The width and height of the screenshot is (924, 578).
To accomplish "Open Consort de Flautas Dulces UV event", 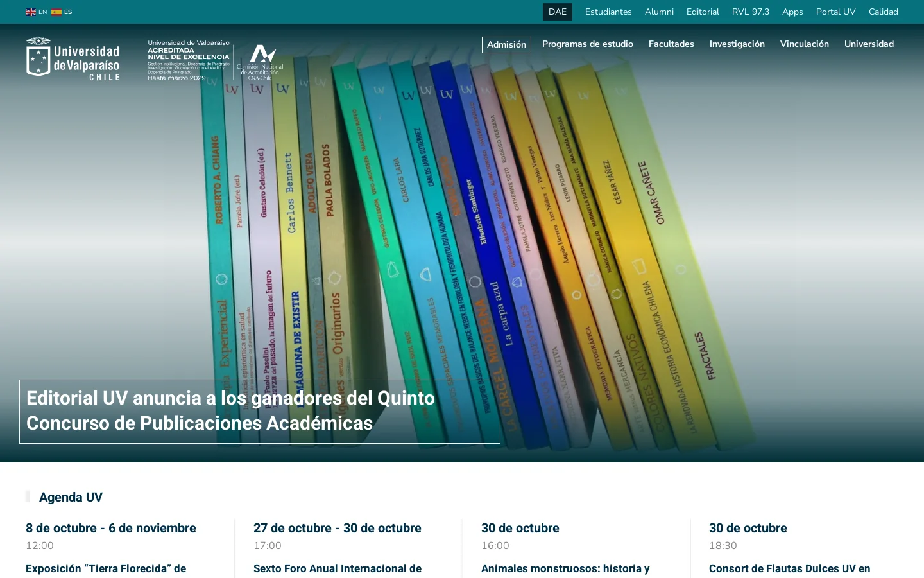I will (790, 568).
